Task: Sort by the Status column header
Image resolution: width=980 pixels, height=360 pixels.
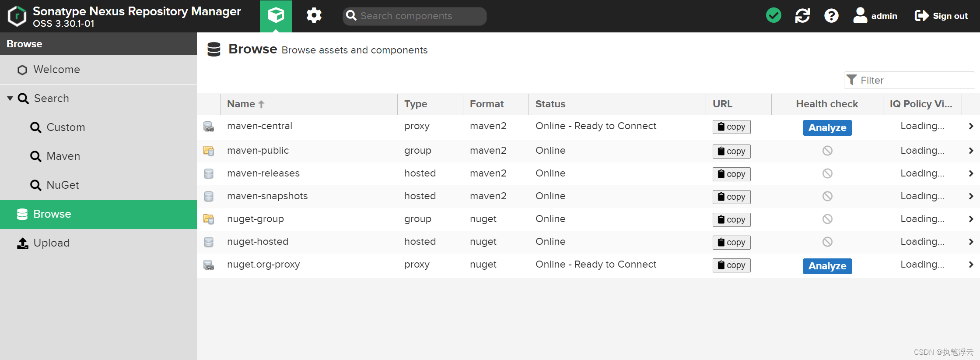Action: (x=617, y=104)
